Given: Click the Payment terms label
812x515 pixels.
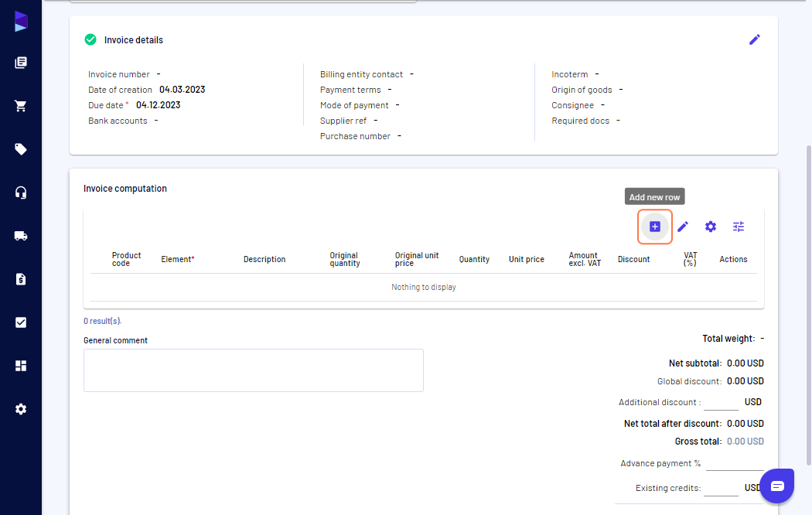Looking at the screenshot, I should click(x=350, y=90).
